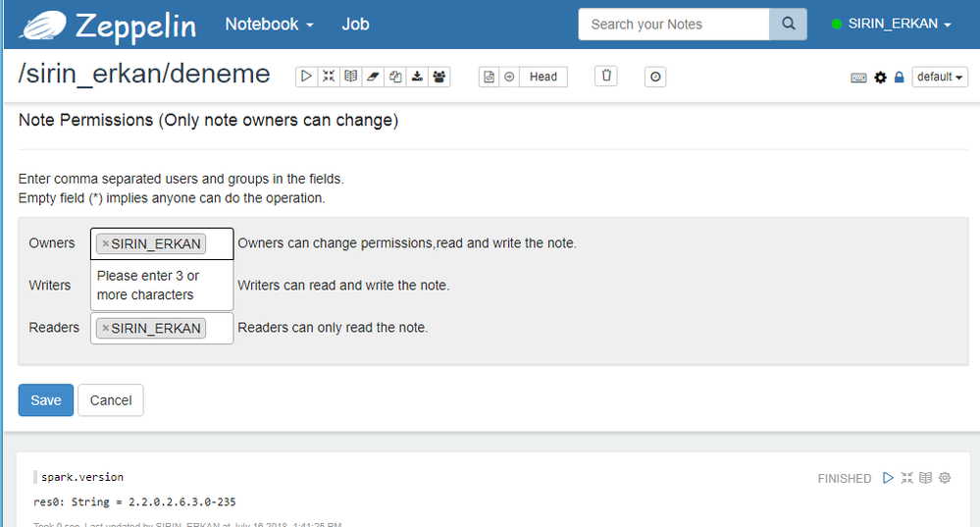Run all paragraphs in the note
The height and width of the screenshot is (527, 980).
pyautogui.click(x=306, y=77)
